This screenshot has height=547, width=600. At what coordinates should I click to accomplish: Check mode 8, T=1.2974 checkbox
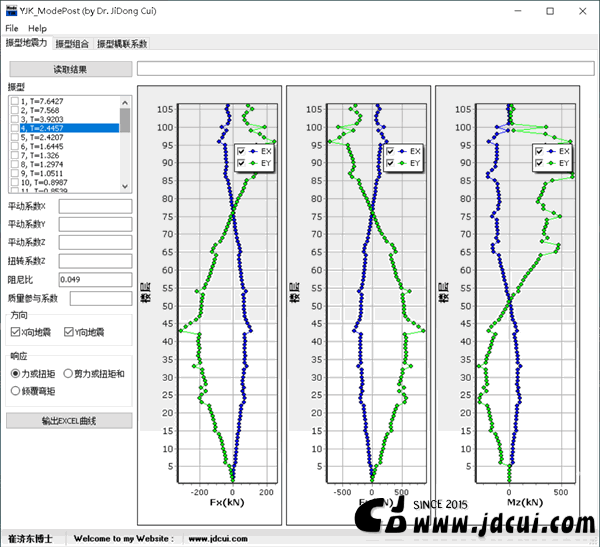click(x=15, y=164)
